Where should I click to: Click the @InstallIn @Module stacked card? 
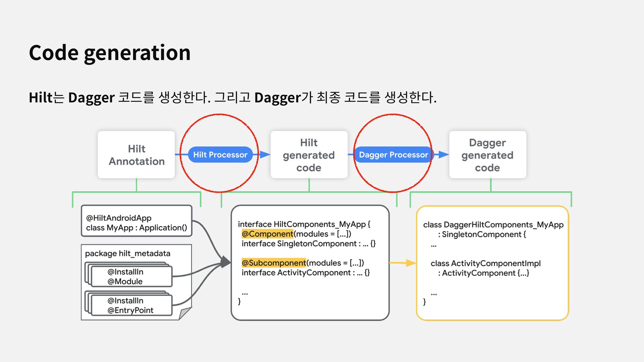point(131,277)
